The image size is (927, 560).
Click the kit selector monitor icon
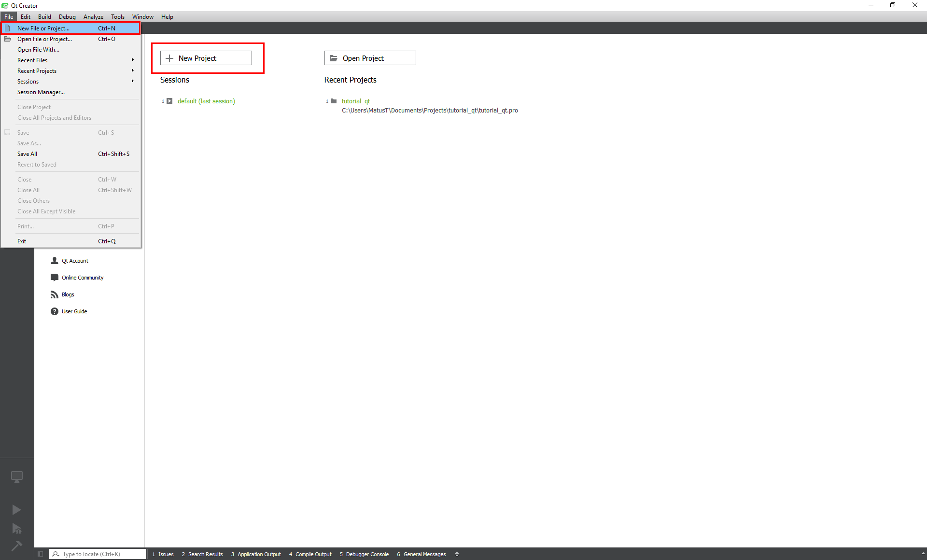[17, 477]
